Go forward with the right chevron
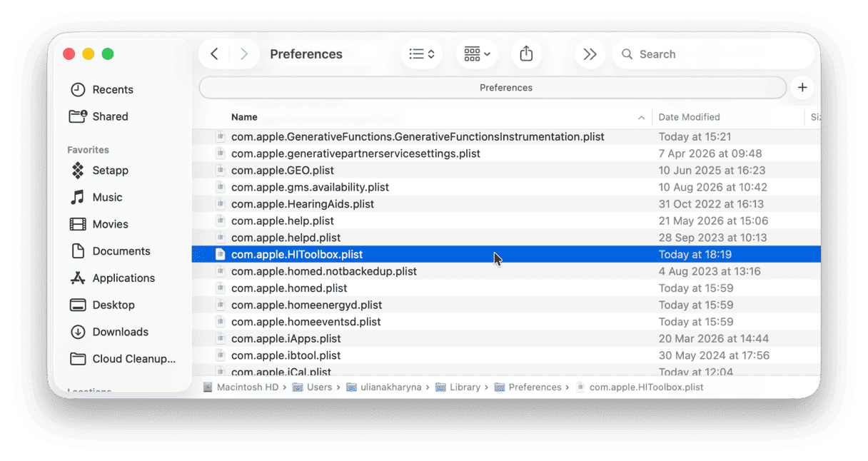The width and height of the screenshot is (868, 461). (x=244, y=54)
